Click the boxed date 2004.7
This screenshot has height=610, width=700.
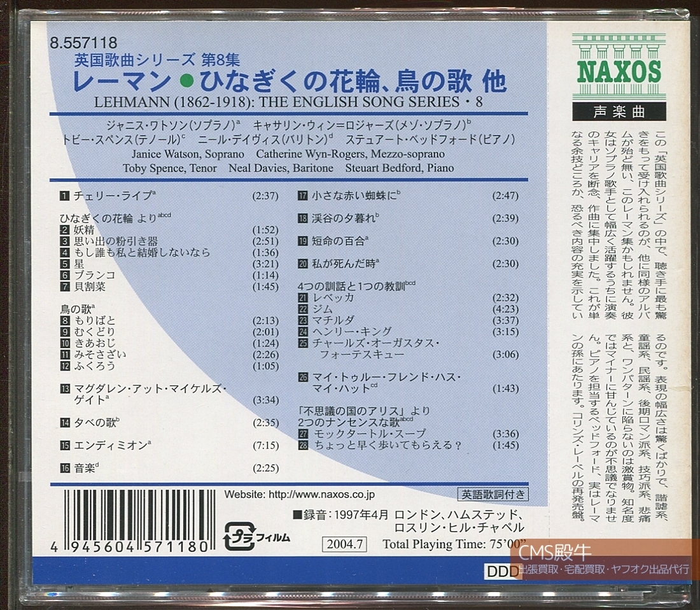(x=344, y=544)
